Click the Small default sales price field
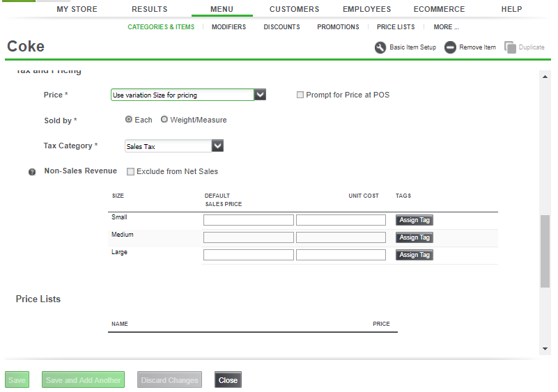Image resolution: width=558 pixels, height=392 pixels. click(x=249, y=220)
